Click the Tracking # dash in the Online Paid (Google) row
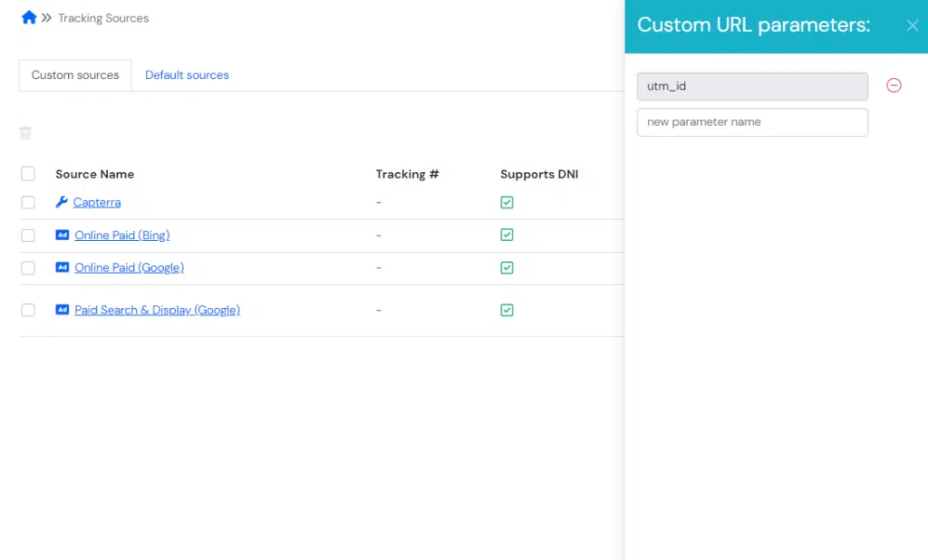928x560 pixels. [x=379, y=268]
